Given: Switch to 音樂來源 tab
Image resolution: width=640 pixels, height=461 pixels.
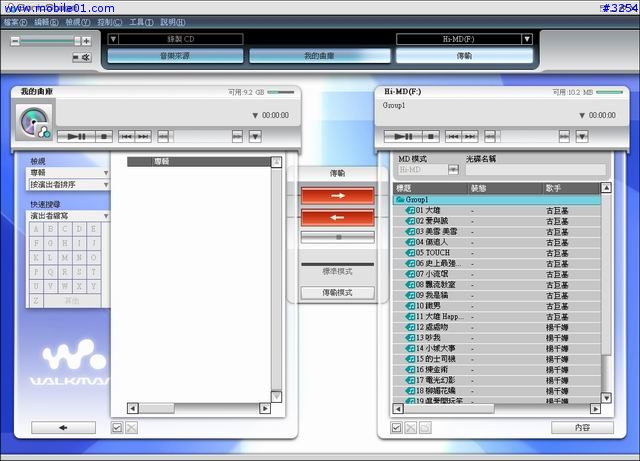Looking at the screenshot, I should [176, 56].
